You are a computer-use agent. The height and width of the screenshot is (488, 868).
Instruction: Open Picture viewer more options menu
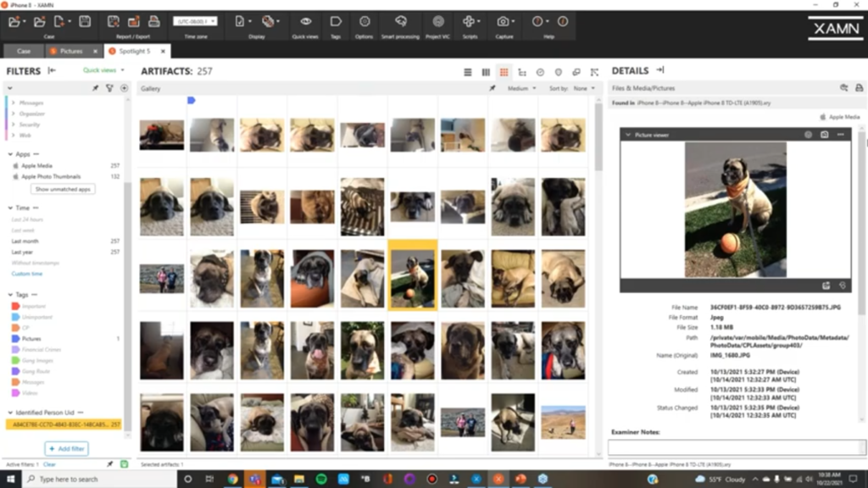tap(840, 135)
